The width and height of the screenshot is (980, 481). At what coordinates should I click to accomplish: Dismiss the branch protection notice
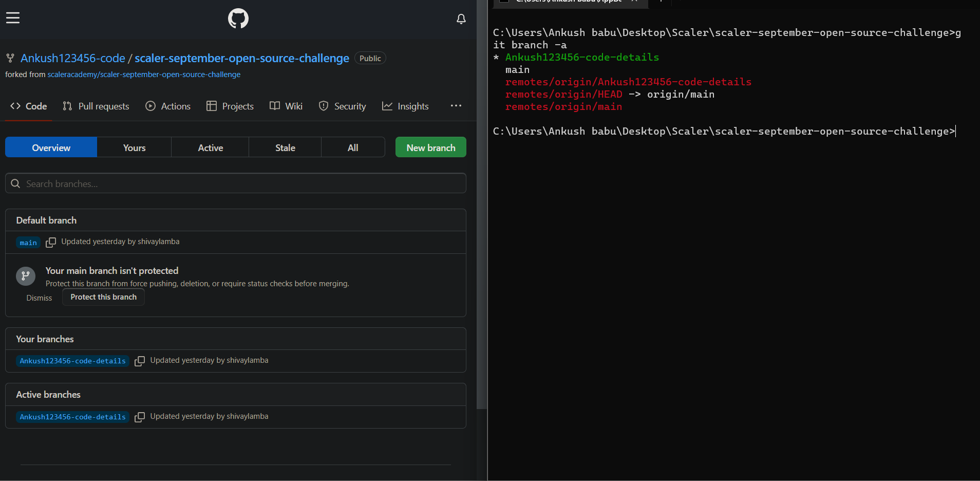click(x=39, y=298)
